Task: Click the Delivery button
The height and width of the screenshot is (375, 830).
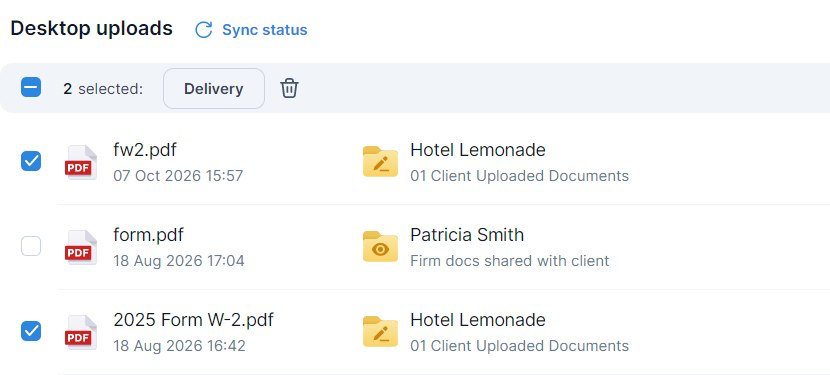Action: (x=214, y=88)
